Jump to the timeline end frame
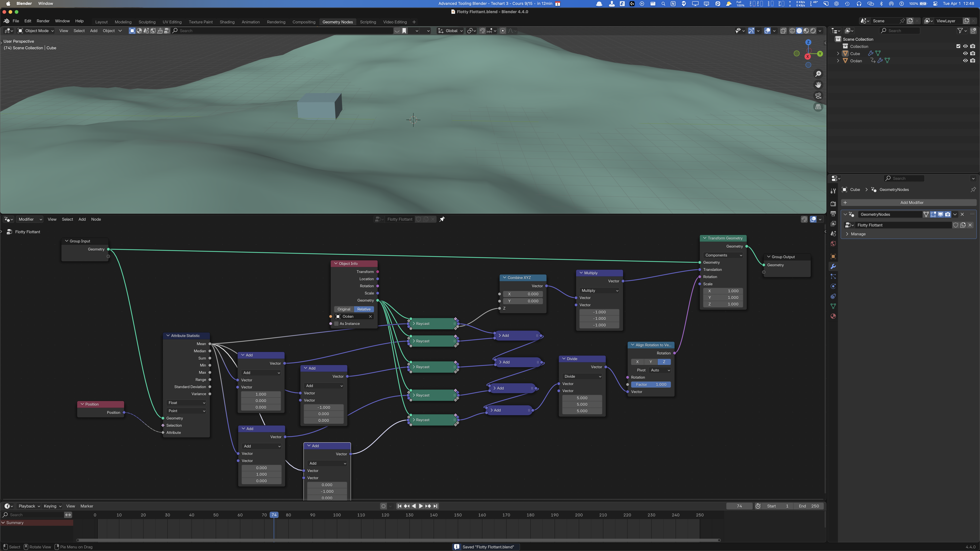This screenshot has height=551, width=980. tap(436, 506)
